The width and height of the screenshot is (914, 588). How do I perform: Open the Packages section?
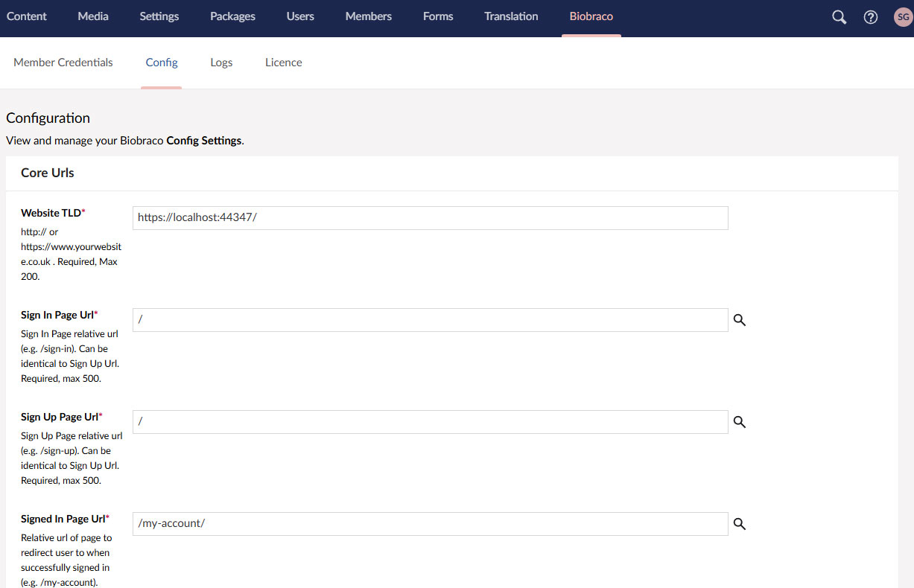[232, 16]
